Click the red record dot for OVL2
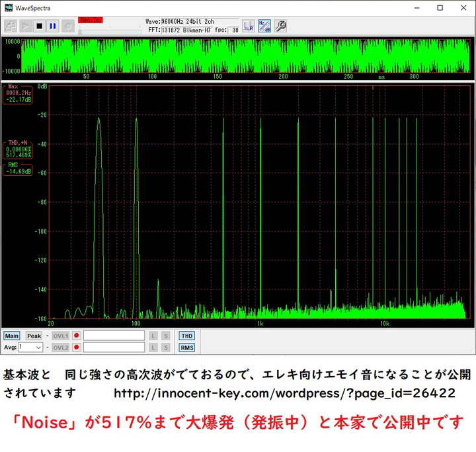476x452 pixels. pyautogui.click(x=77, y=347)
